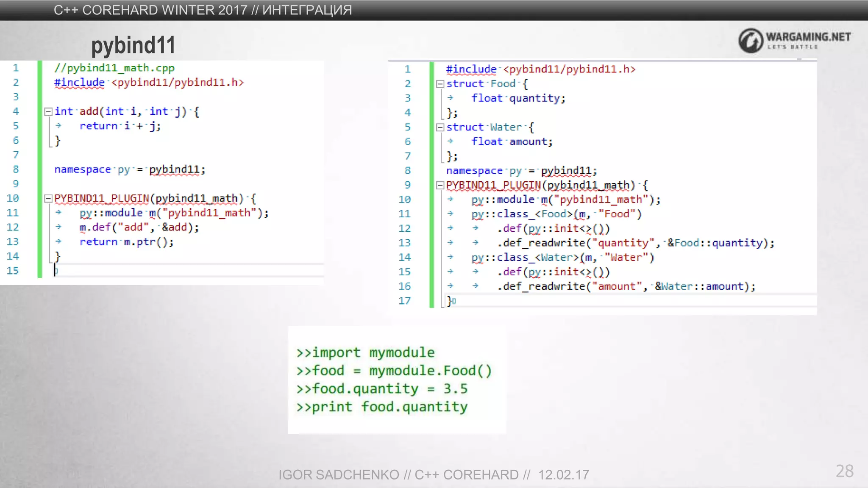Click left 'py::module m("pybind11_math");' line
Screen dimensions: 868x488
(174, 213)
